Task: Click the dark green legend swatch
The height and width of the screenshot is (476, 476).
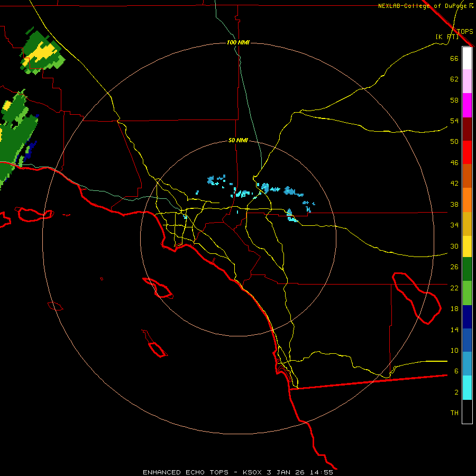Action: pyautogui.click(x=467, y=269)
